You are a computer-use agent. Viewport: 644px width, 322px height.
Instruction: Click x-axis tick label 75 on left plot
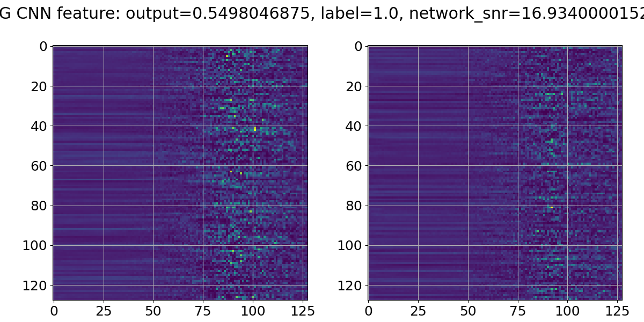[203, 311]
